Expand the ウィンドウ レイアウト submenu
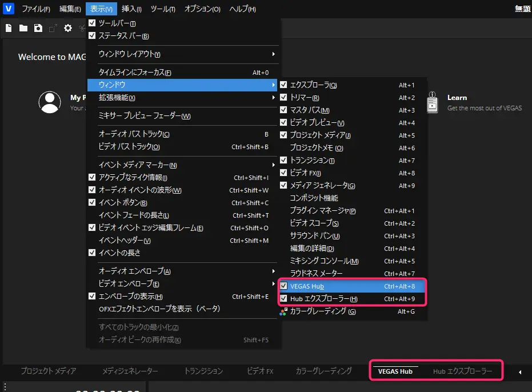This screenshot has width=532, height=392. coord(274,54)
